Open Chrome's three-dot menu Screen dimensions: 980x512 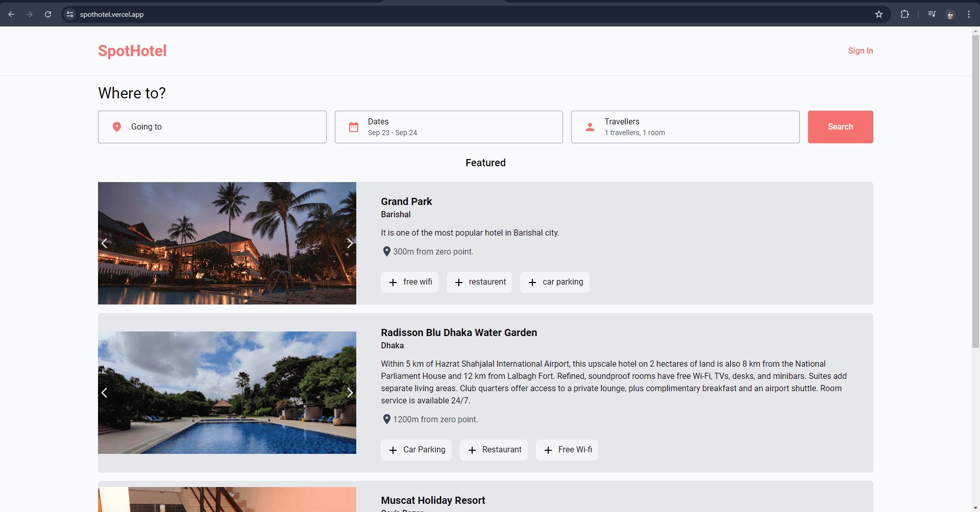coord(968,14)
